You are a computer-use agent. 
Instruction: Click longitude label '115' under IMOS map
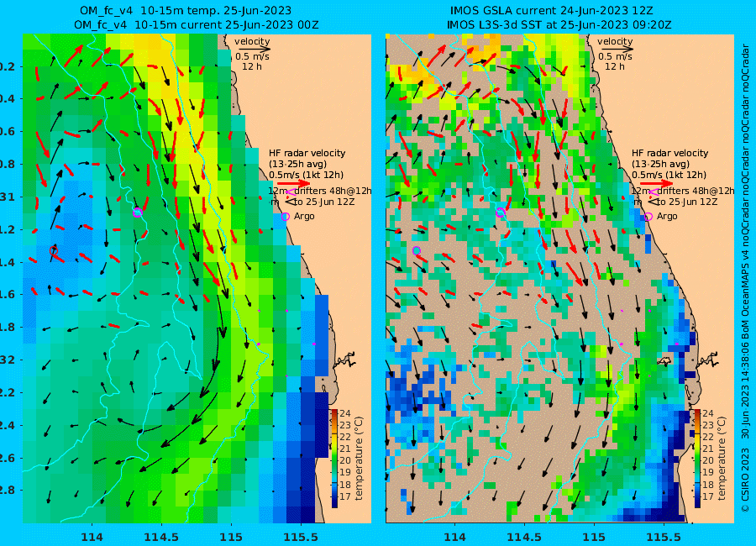(x=594, y=537)
